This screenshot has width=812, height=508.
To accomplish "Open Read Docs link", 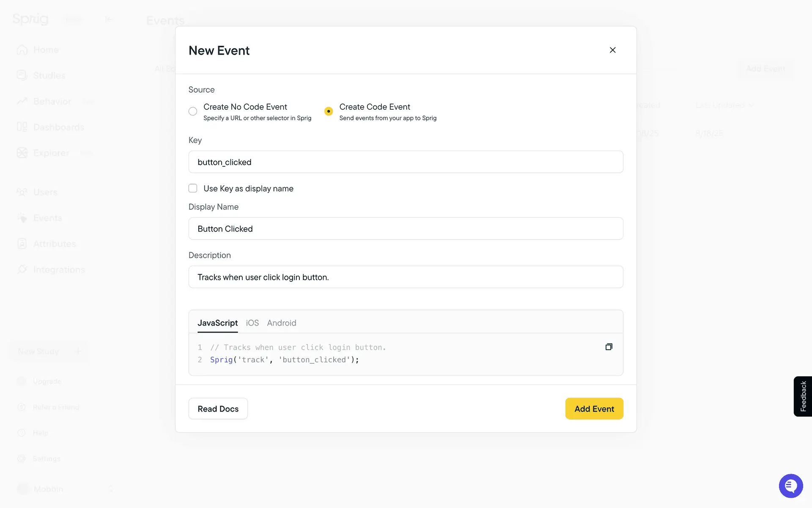I will click(218, 409).
